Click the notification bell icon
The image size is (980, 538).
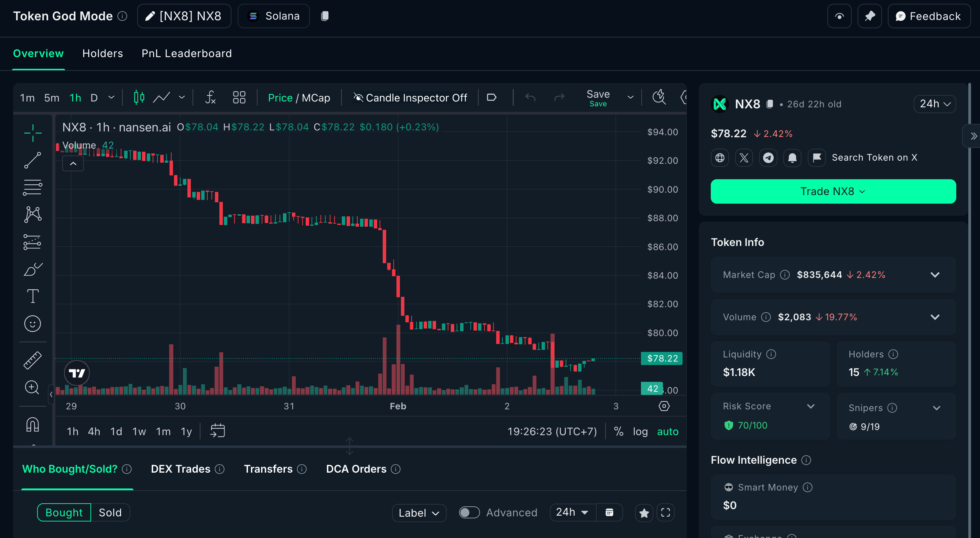(x=793, y=158)
